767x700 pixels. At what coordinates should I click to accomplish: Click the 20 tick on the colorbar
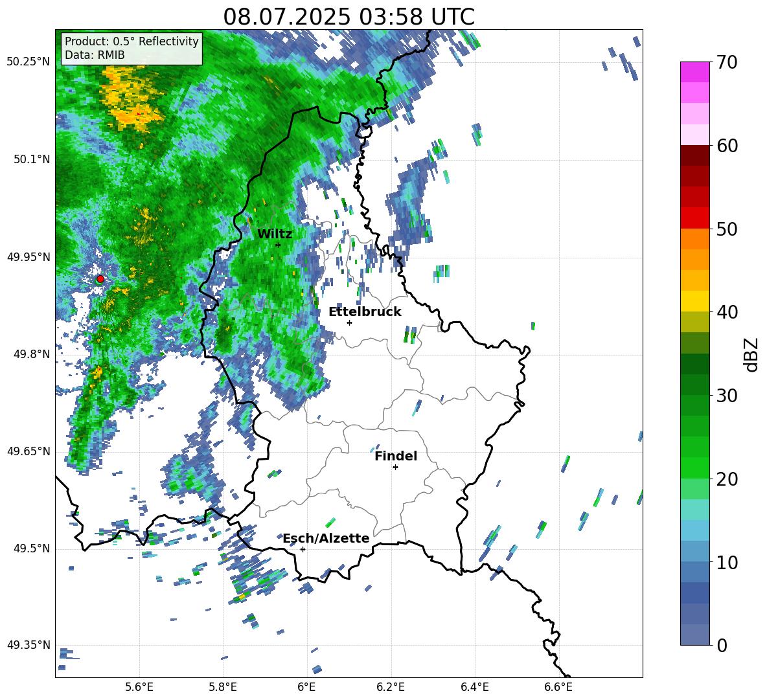click(x=727, y=479)
